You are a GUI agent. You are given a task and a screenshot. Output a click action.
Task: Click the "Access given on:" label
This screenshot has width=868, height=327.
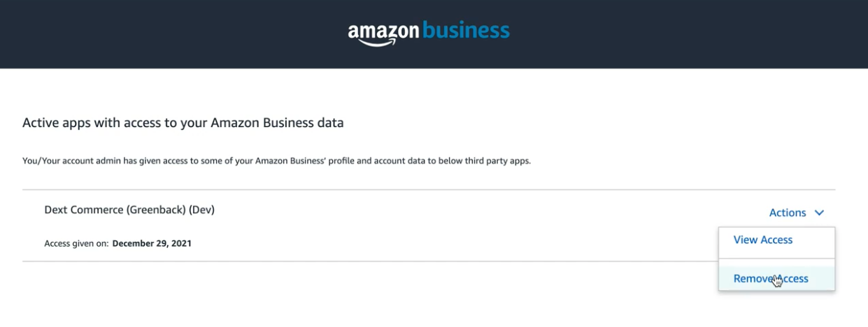76,244
